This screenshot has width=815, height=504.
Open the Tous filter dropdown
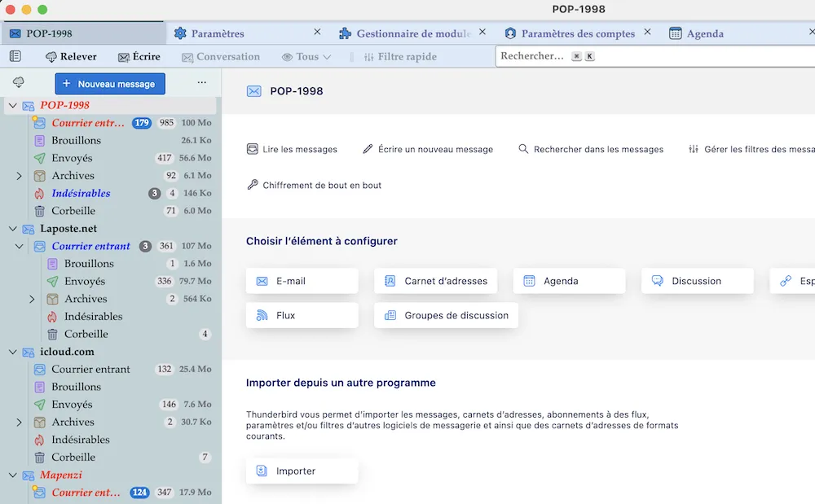pyautogui.click(x=306, y=56)
